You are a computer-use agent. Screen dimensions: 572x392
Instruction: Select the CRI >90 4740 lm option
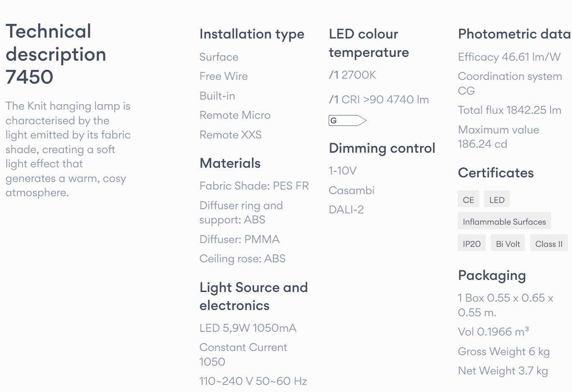[x=379, y=100]
